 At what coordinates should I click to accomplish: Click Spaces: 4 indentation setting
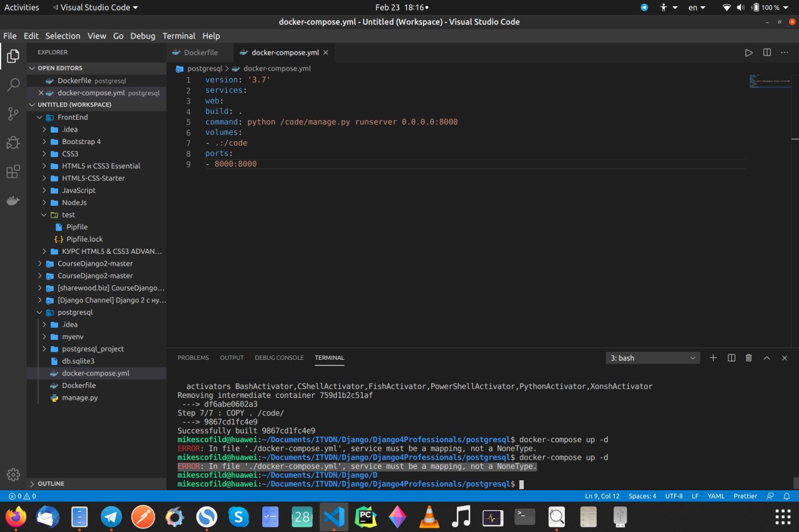(642, 496)
